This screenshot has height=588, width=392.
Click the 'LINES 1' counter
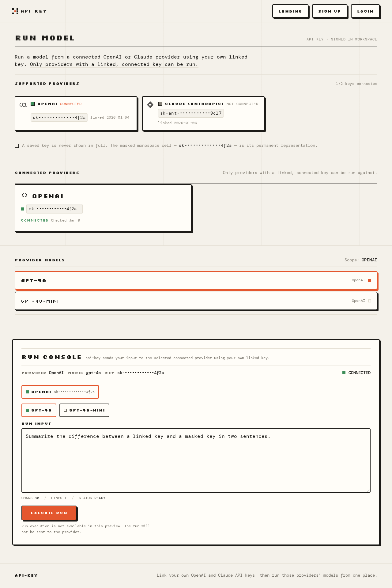pyautogui.click(x=59, y=498)
